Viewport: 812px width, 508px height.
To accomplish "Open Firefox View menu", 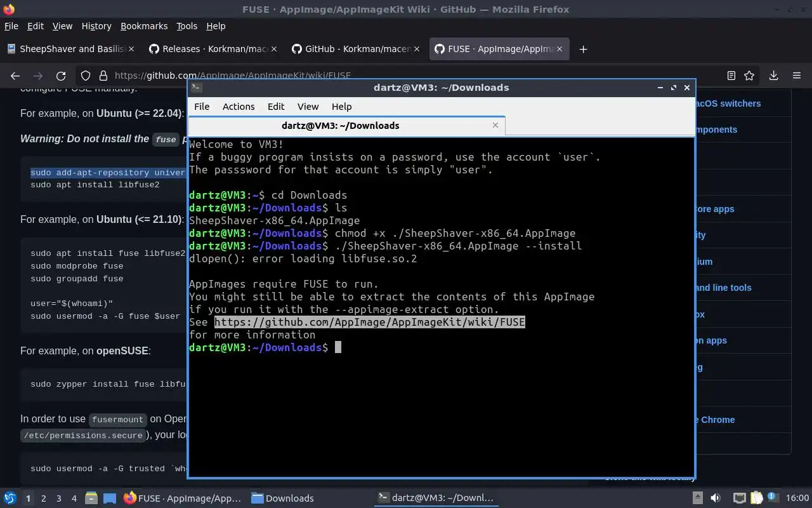I will (62, 26).
